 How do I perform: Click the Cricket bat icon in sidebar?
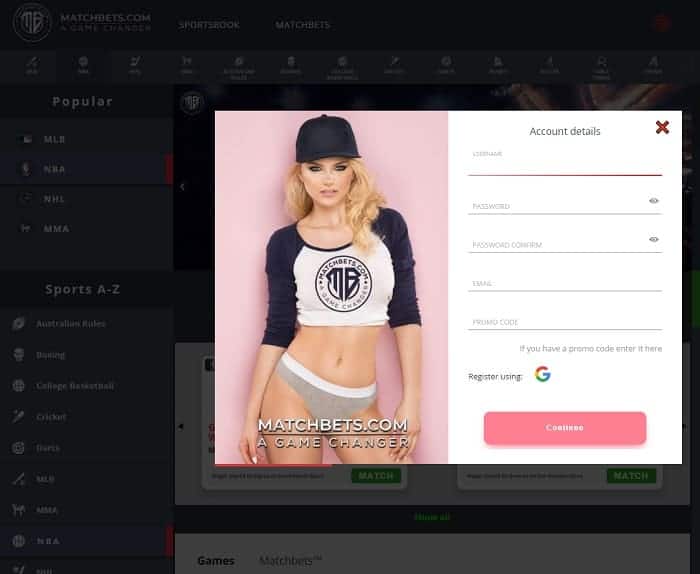click(x=19, y=417)
